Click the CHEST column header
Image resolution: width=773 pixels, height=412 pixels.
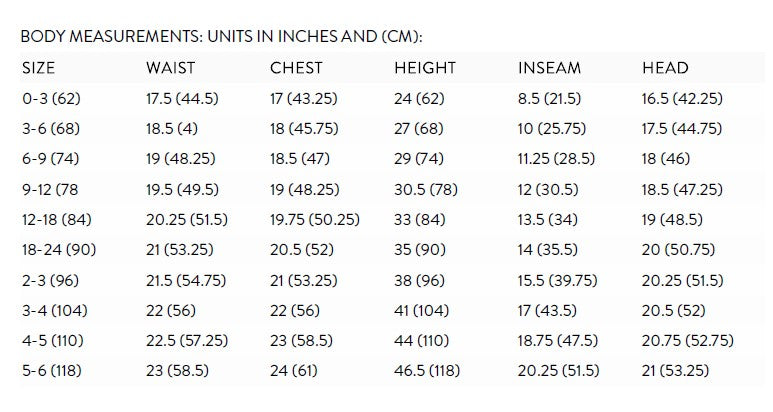[x=295, y=68]
